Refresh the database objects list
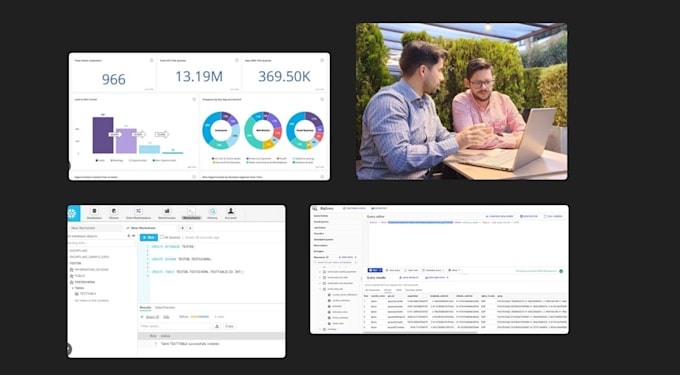680x375 pixels. [128, 236]
